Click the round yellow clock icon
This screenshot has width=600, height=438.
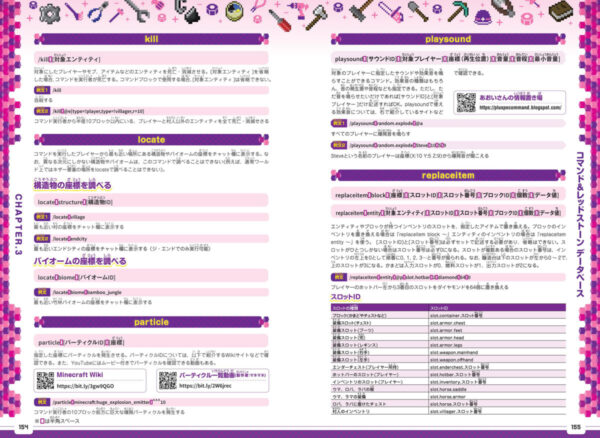click(235, 11)
